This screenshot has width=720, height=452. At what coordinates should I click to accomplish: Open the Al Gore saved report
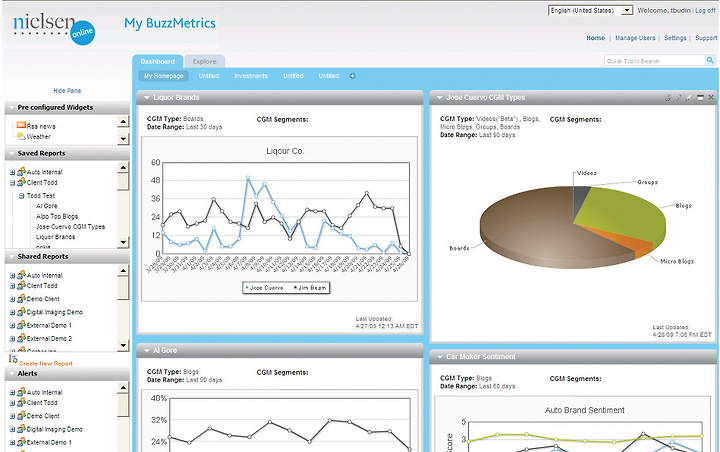point(46,206)
